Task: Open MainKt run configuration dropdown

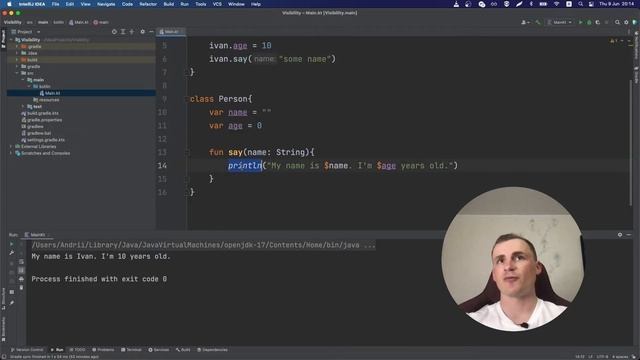Action: pyautogui.click(x=560, y=22)
